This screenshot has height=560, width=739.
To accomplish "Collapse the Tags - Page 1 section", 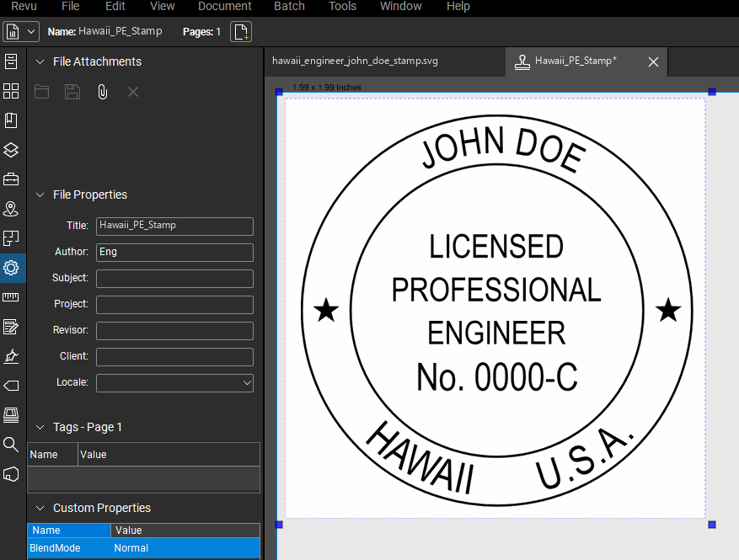I will pyautogui.click(x=40, y=427).
